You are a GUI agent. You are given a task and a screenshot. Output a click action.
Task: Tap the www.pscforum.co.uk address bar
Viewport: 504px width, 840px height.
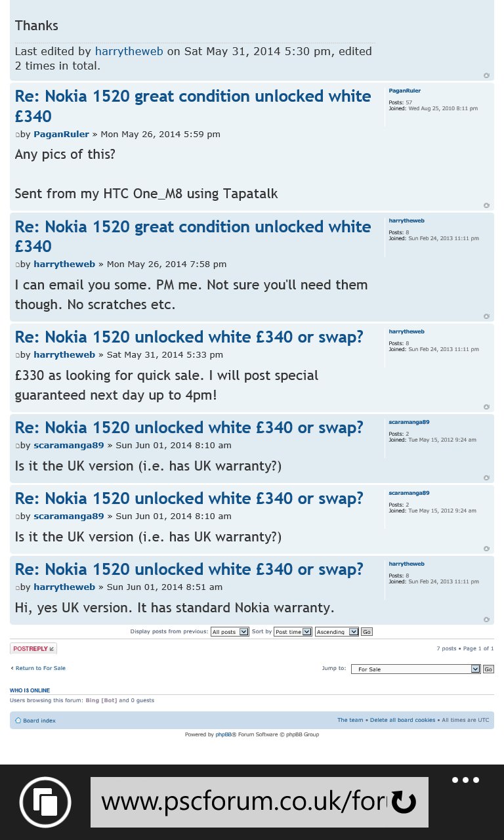point(259,802)
